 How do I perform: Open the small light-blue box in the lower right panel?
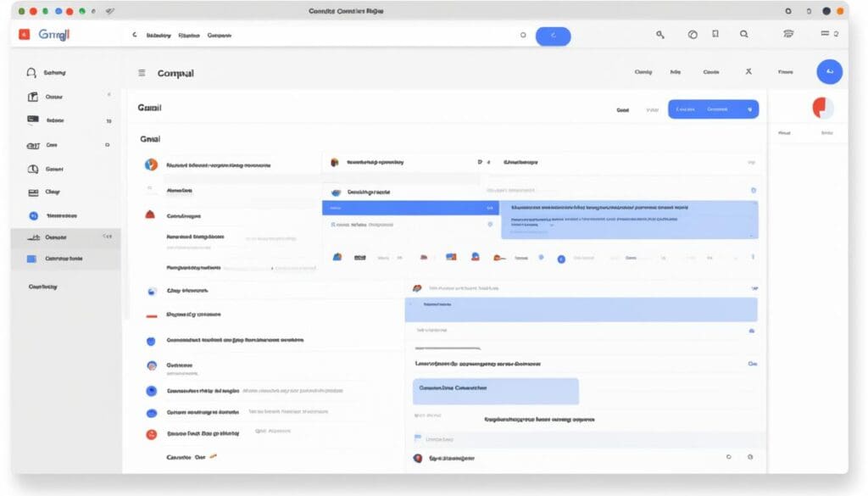point(495,391)
